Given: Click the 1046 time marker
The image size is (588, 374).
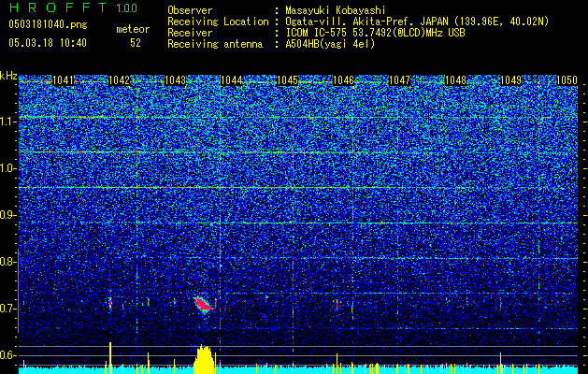Looking at the screenshot, I should (x=343, y=80).
